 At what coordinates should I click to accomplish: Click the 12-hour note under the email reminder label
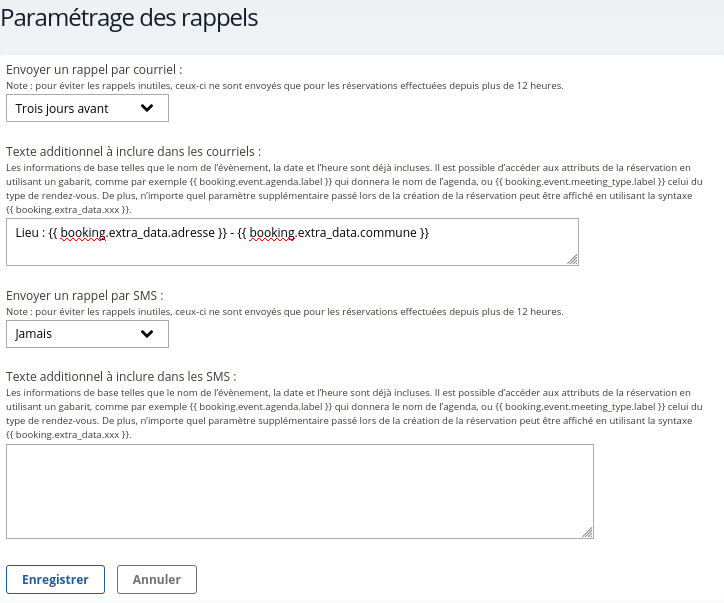pos(284,86)
